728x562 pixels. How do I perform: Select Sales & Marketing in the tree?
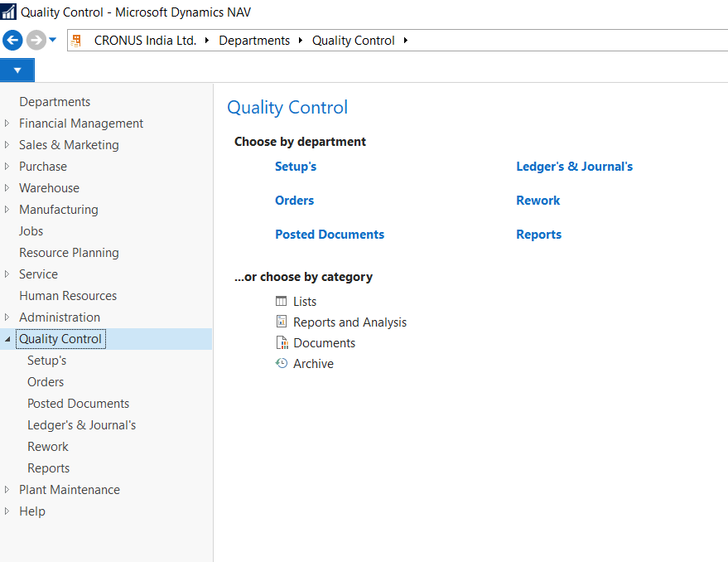[69, 144]
